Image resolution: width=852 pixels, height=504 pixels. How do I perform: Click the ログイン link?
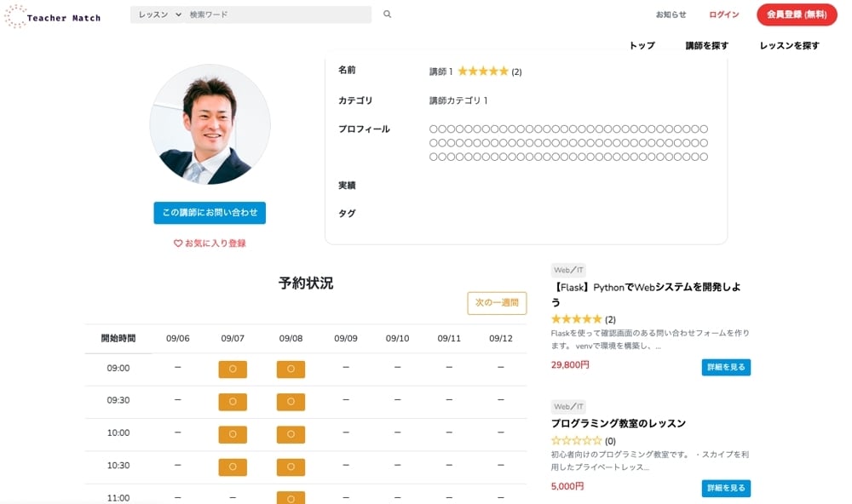723,14
